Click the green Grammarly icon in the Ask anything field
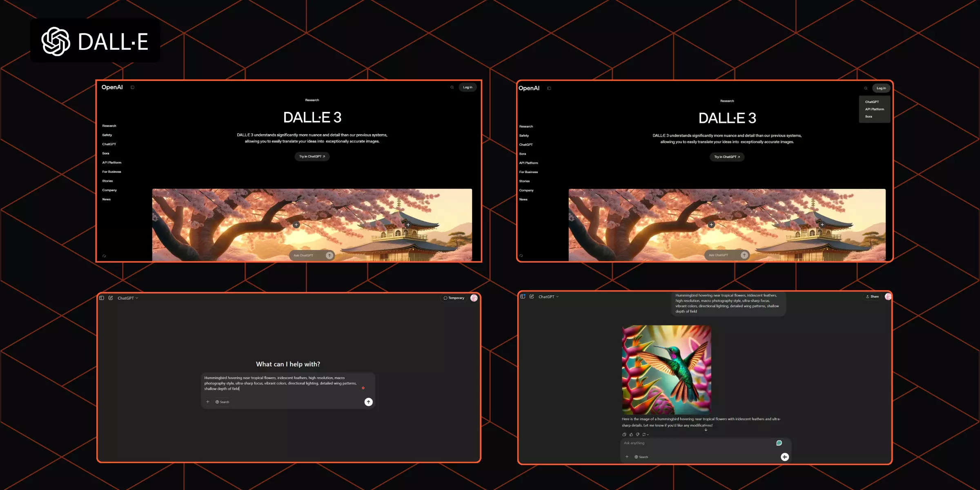Screen dimensions: 980x490 pyautogui.click(x=779, y=443)
